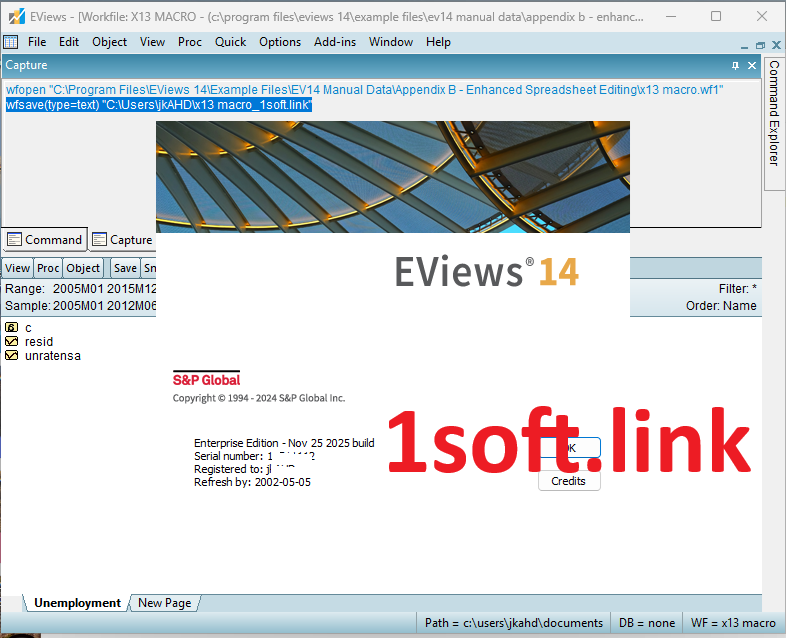Open the File menu
The image size is (786, 638).
[x=37, y=42]
